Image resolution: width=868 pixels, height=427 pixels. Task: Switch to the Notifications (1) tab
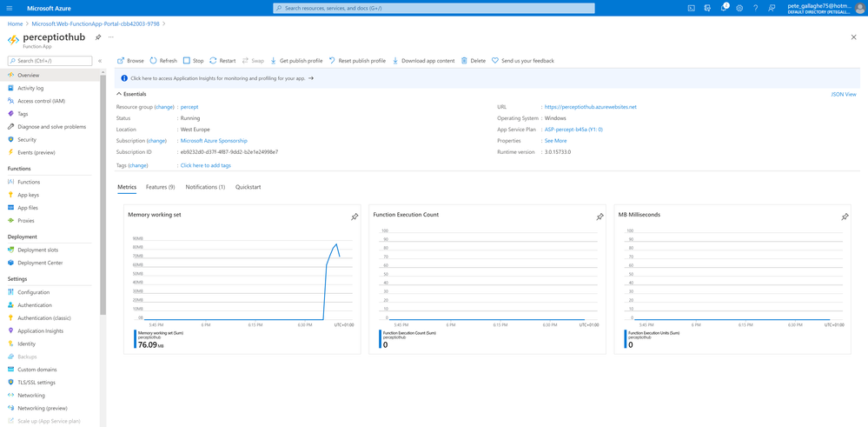click(x=205, y=187)
